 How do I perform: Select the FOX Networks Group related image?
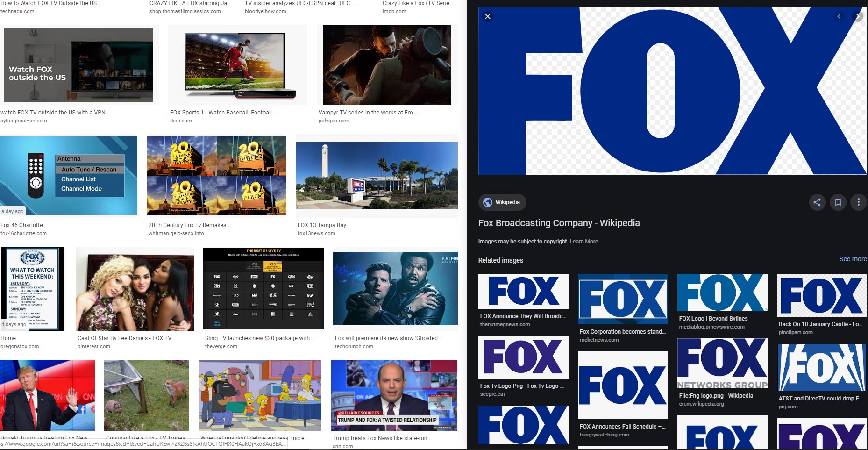pyautogui.click(x=722, y=364)
